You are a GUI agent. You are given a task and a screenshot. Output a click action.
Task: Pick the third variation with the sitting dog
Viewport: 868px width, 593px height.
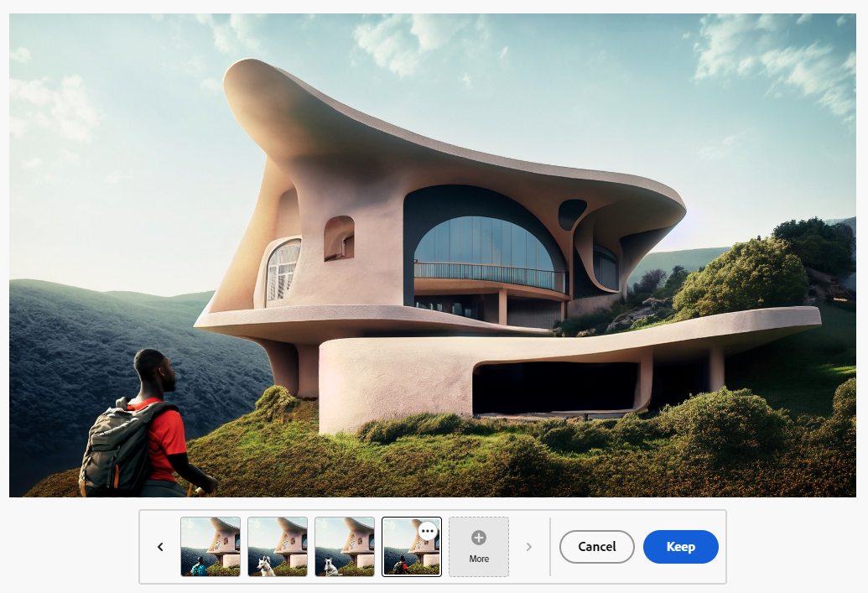tap(344, 547)
